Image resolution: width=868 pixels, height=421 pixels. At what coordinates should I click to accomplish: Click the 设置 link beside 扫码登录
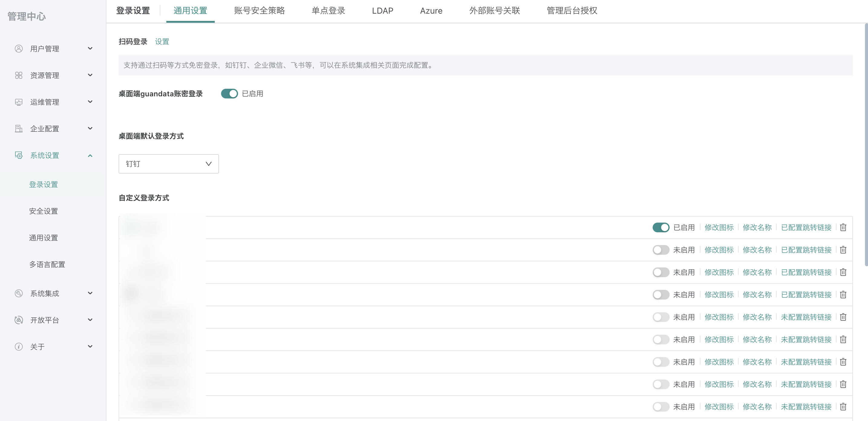click(162, 41)
